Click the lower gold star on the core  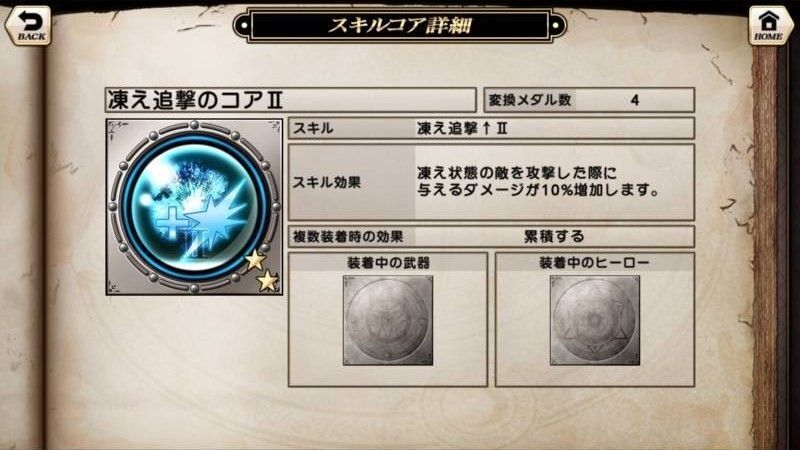point(267,281)
